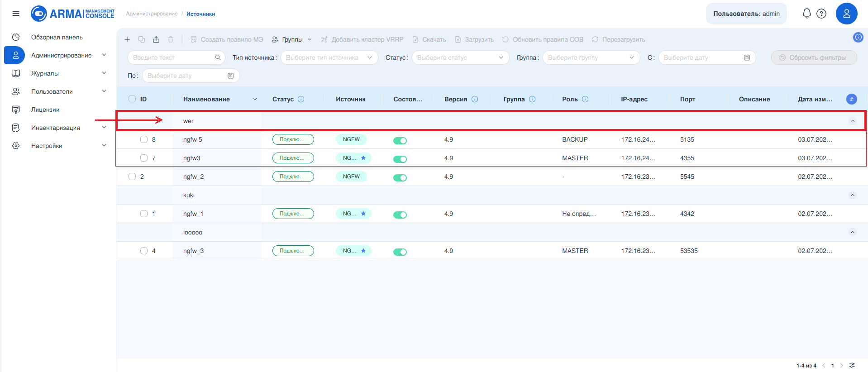Collapse the iooooo group row
This screenshot has width=868, height=372.
pos(853,232)
